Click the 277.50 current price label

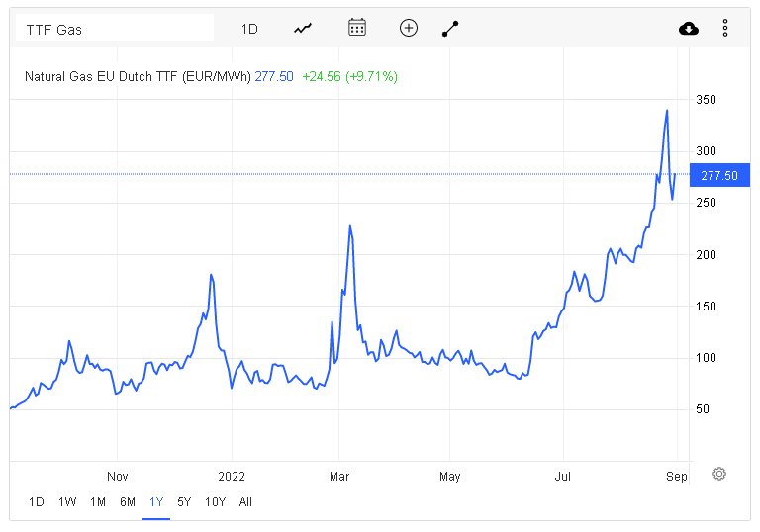[x=719, y=175]
